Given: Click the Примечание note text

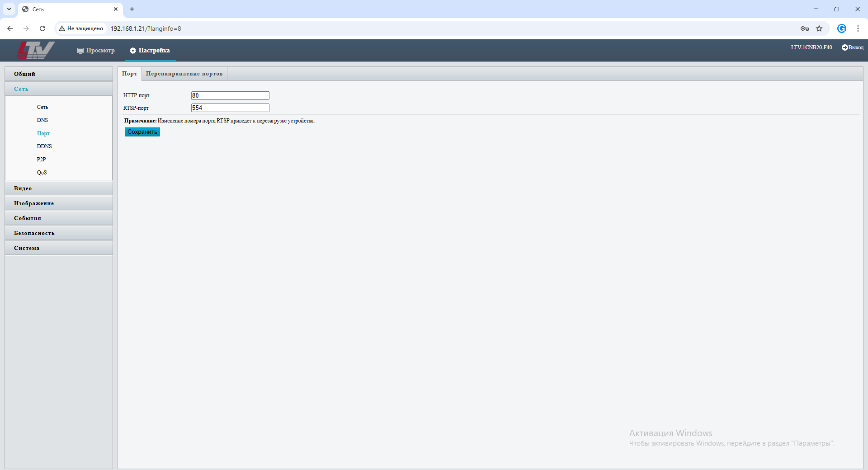Looking at the screenshot, I should 219,121.
